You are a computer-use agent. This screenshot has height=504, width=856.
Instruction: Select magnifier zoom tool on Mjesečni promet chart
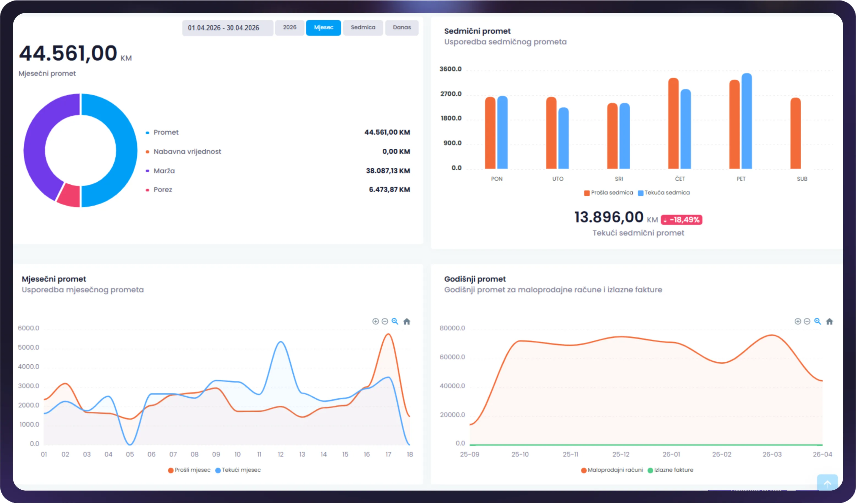(x=395, y=321)
